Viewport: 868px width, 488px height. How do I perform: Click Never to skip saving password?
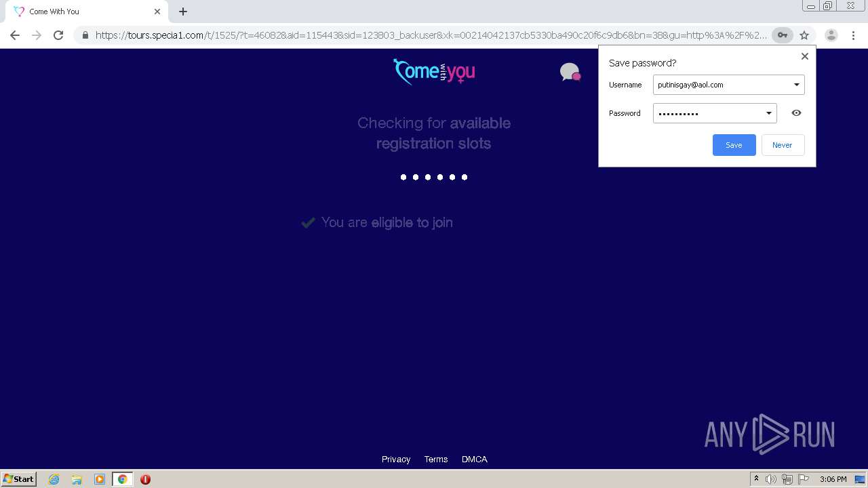point(783,145)
